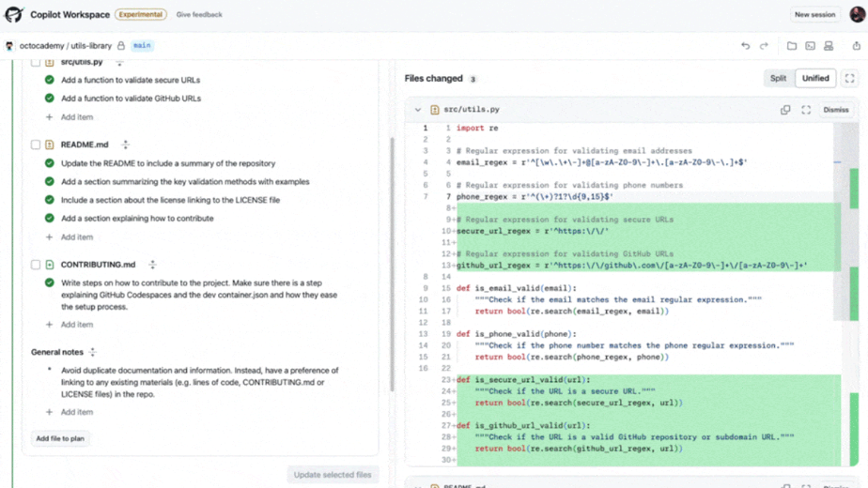Screen dimensions: 868x488
Task: Collapse the src/utils.py diff chevron
Action: click(x=418, y=110)
